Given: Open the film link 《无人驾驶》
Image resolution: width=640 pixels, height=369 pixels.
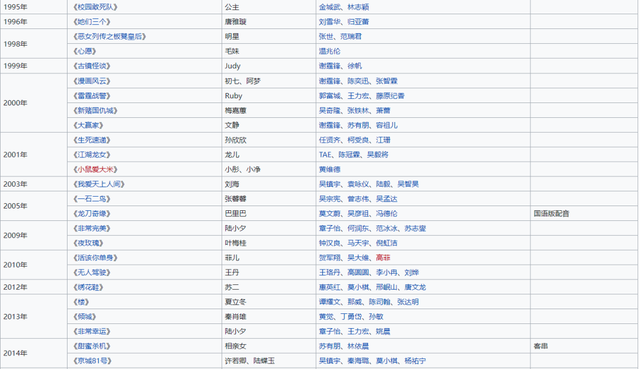Looking at the screenshot, I should (x=92, y=272).
